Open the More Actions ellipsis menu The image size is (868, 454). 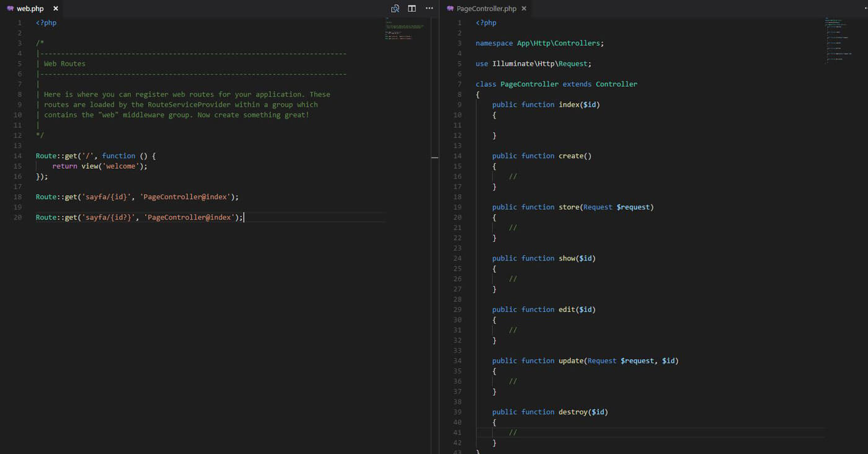click(x=429, y=9)
